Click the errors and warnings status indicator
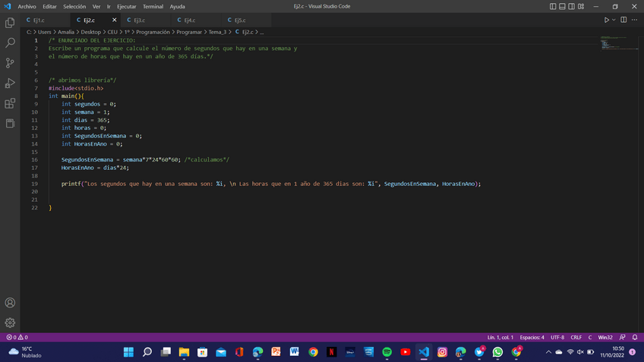This screenshot has height=362, width=644. pos(17,337)
